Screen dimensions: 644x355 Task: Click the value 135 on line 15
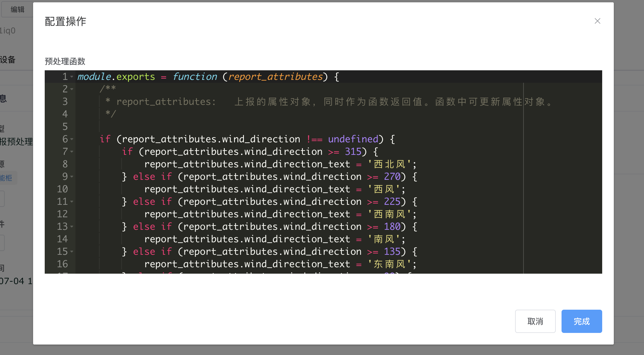pyautogui.click(x=392, y=252)
